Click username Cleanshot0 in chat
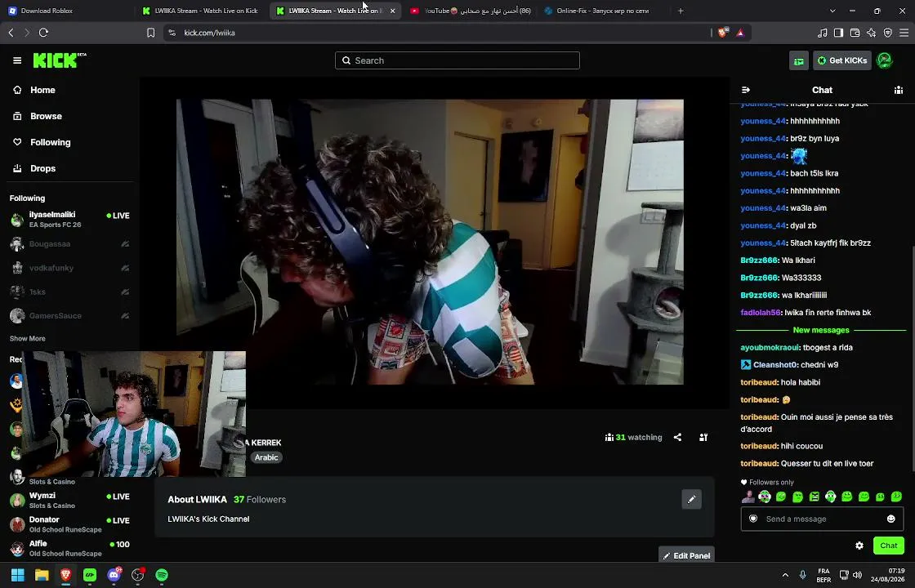This screenshot has width=915, height=588. pyautogui.click(x=775, y=365)
